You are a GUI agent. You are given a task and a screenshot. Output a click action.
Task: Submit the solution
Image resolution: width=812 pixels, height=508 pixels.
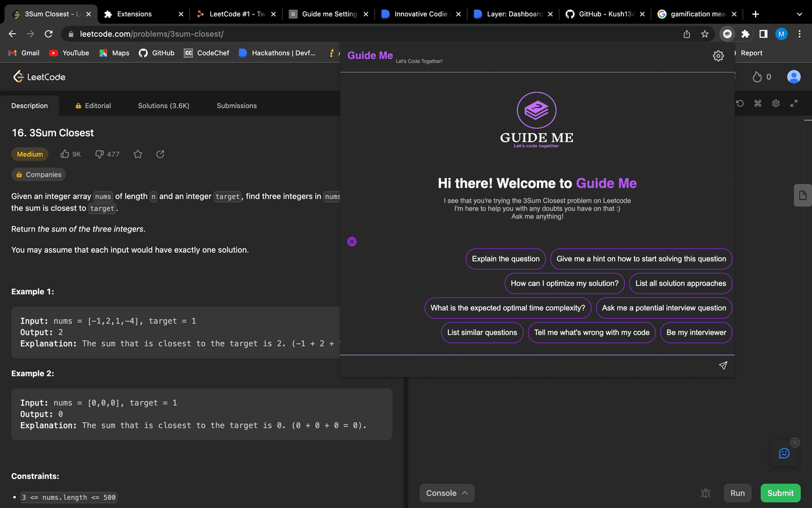(x=780, y=493)
